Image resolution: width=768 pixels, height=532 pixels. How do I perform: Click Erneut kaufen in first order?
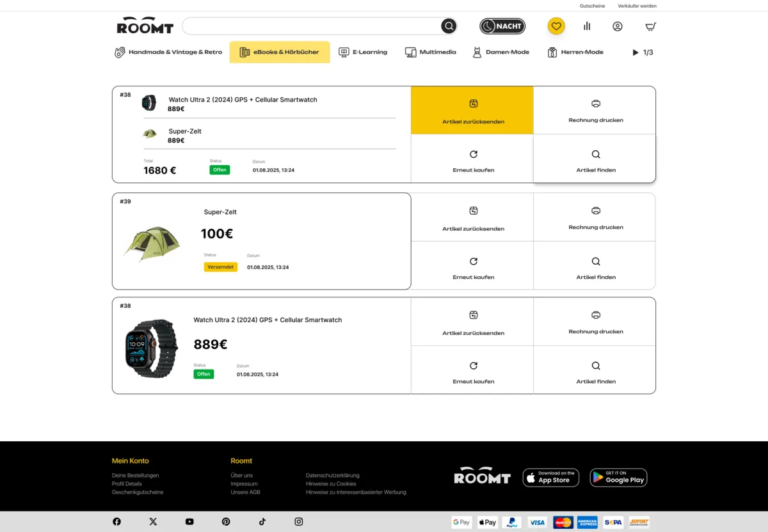pos(472,159)
